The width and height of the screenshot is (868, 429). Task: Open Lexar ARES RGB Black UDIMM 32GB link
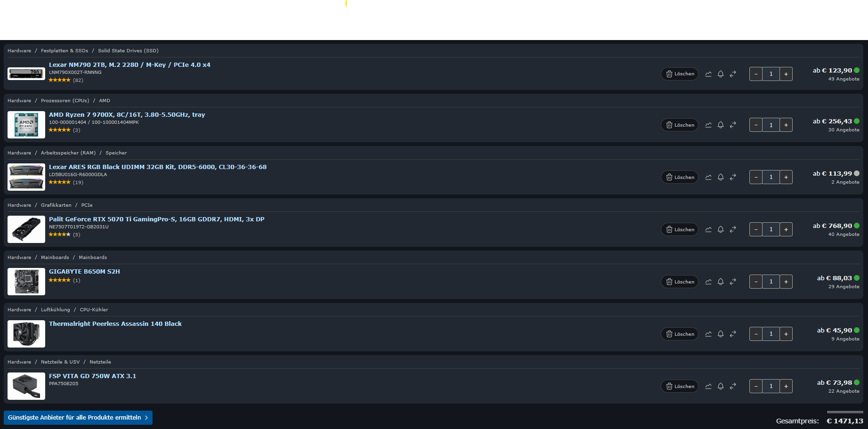[158, 167]
